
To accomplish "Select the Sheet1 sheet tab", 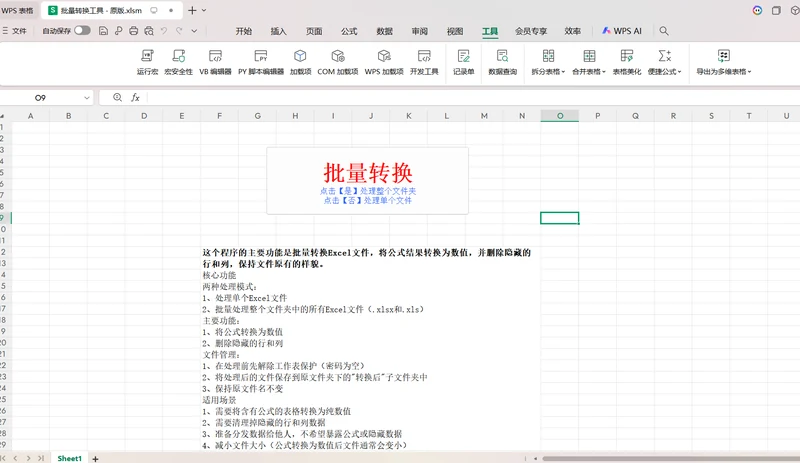I will [69, 458].
